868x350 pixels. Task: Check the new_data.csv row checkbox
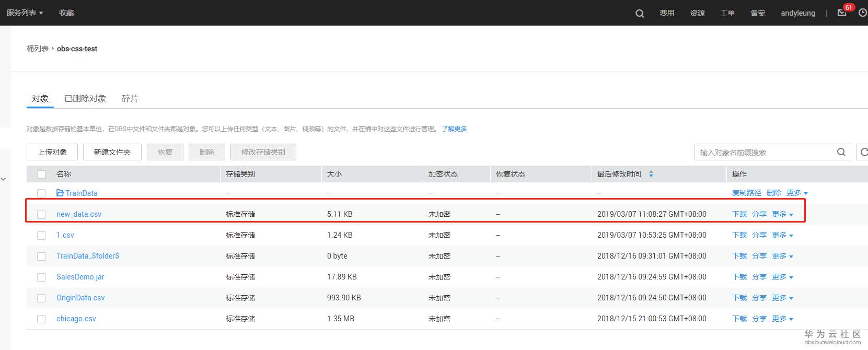pyautogui.click(x=41, y=214)
